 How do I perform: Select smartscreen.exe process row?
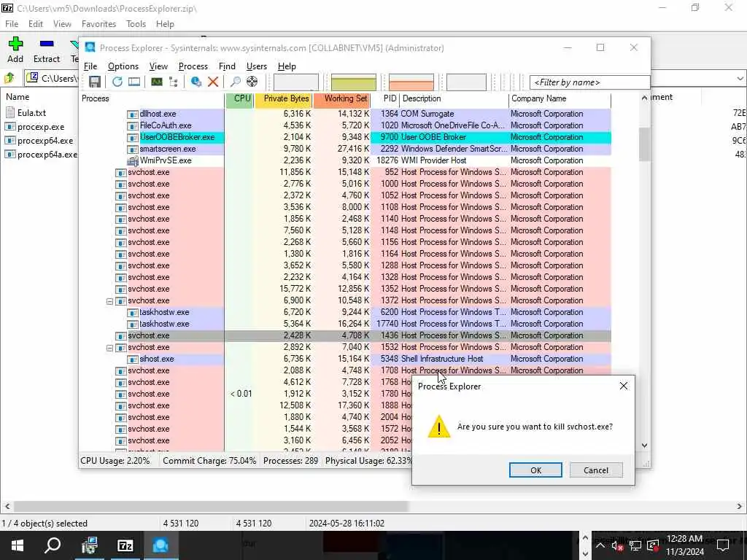(345, 149)
